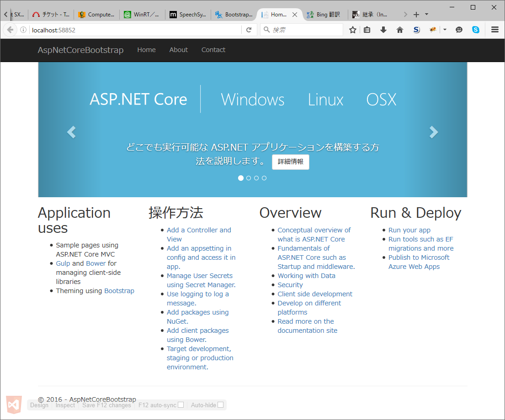505x420 pixels.
Task: Open the Gulp link
Action: click(63, 263)
